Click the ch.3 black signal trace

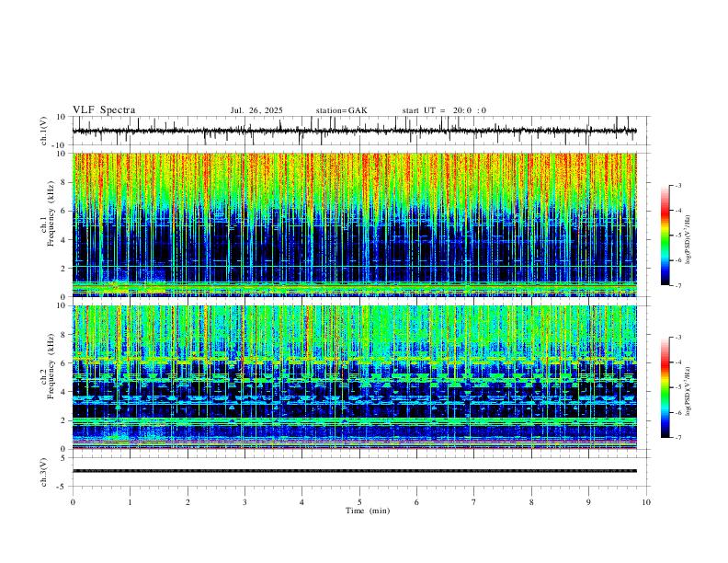[x=354, y=471]
